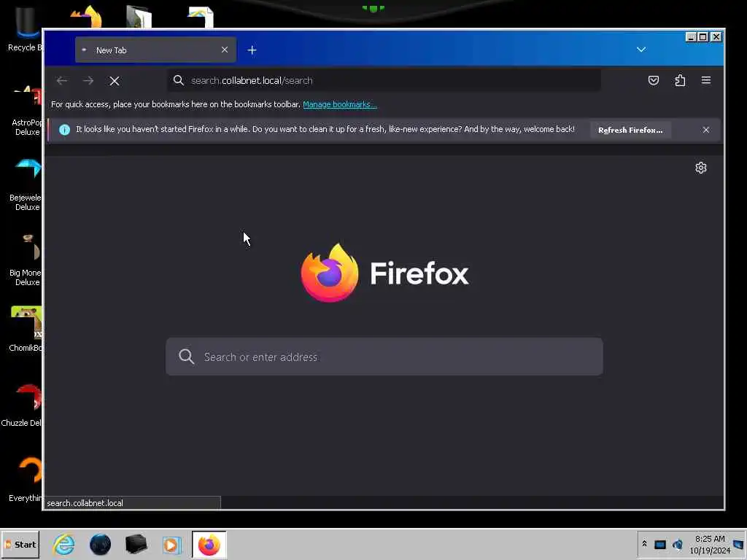Select the New Tab tab
This screenshot has width=747, height=560.
155,50
